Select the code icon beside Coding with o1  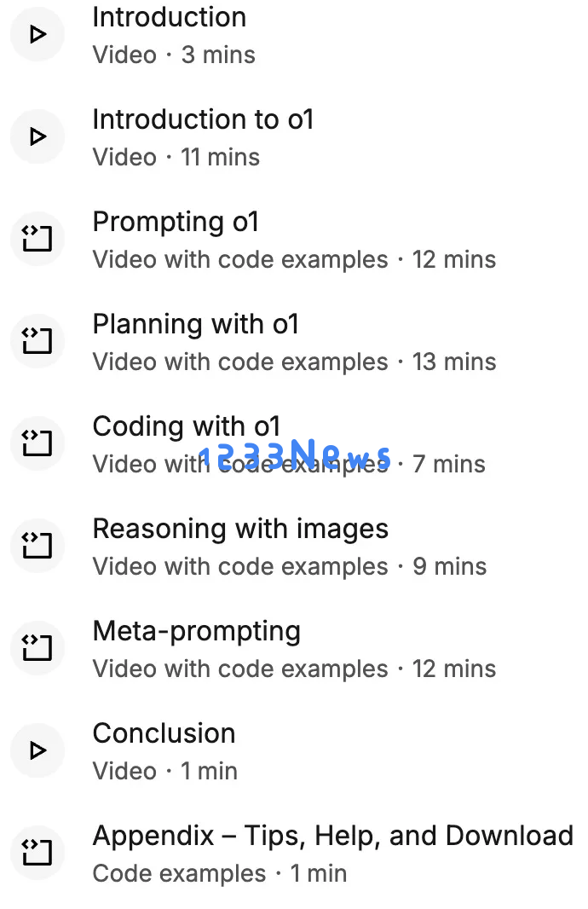(37, 443)
